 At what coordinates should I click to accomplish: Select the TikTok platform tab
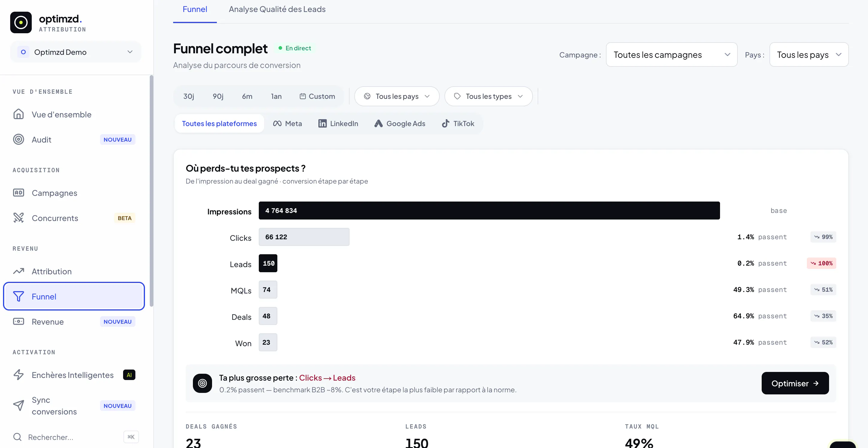[458, 124]
